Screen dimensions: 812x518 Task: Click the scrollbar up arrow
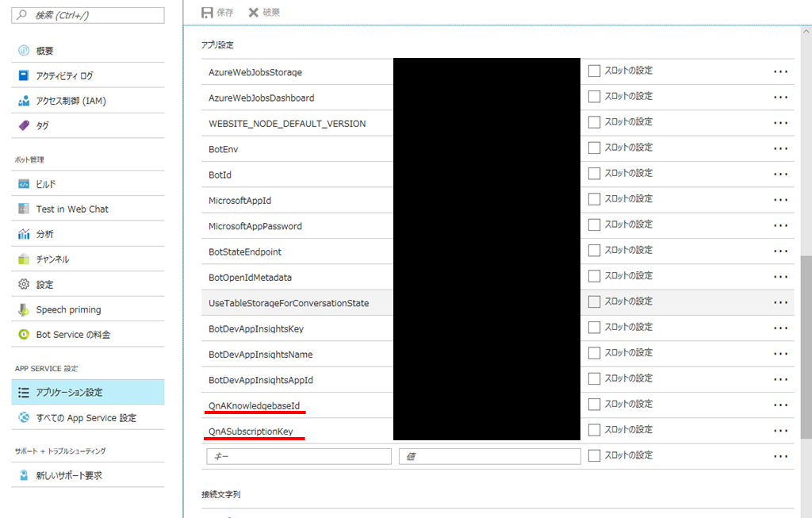pyautogui.click(x=806, y=32)
